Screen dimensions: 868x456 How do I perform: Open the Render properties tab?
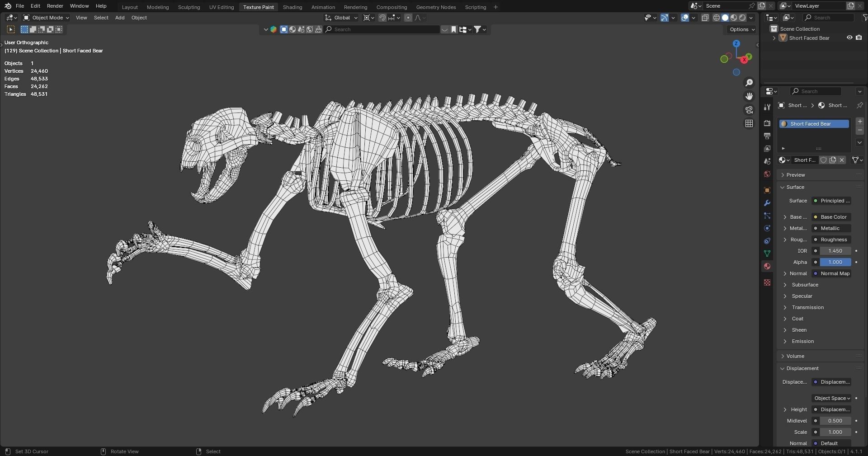pyautogui.click(x=767, y=123)
